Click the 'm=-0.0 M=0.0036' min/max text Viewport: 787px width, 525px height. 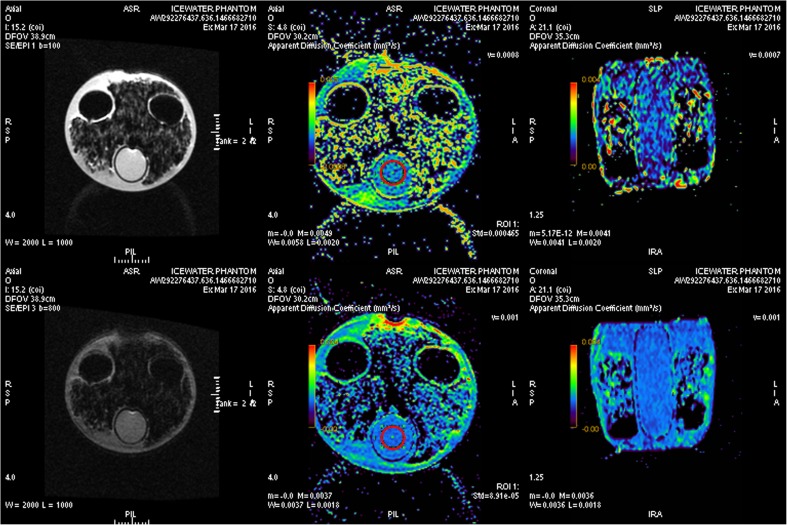point(562,496)
